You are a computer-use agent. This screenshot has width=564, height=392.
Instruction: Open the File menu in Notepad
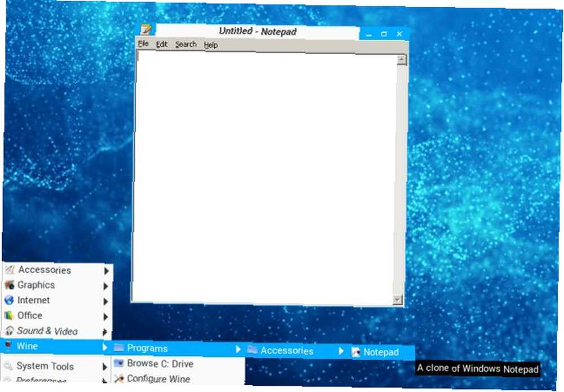[x=143, y=43]
